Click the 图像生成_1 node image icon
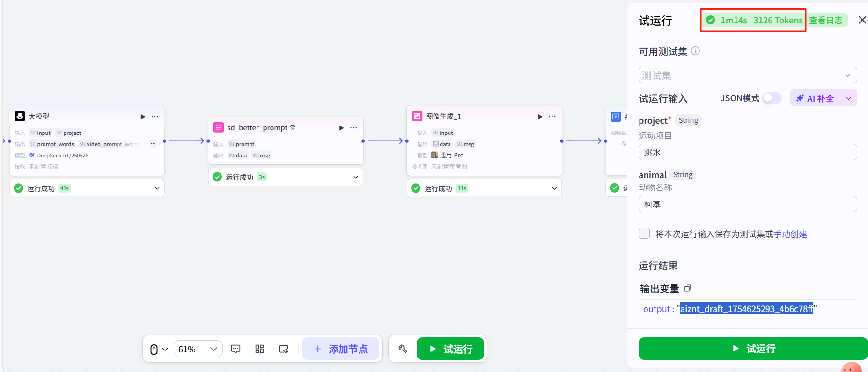This screenshot has width=868, height=372. click(x=417, y=116)
